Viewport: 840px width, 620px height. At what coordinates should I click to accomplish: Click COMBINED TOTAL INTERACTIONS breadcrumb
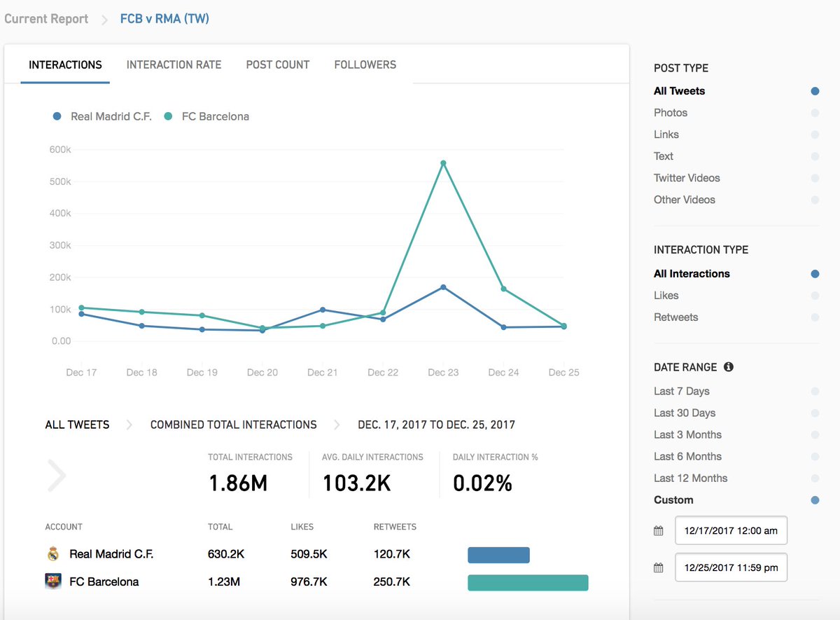[x=234, y=425]
